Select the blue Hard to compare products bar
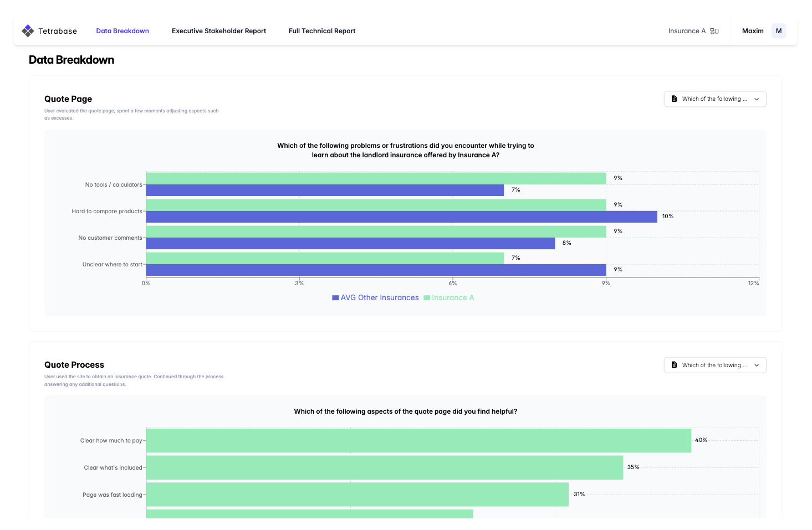 [x=401, y=217]
